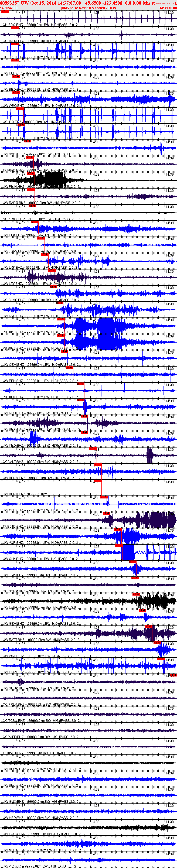Viewport: 177px width, 868px height.
Task: Click the start time 14:36:47.00
Action: tap(9, 8)
